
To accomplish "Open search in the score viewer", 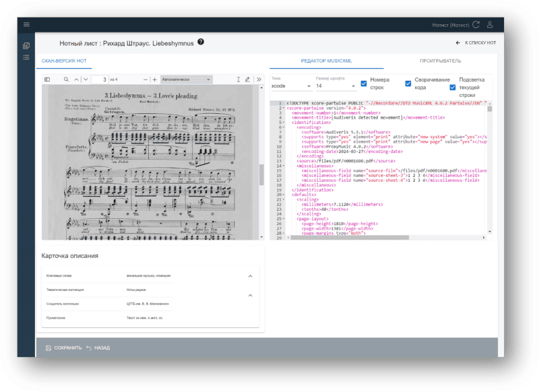I will 66,79.
